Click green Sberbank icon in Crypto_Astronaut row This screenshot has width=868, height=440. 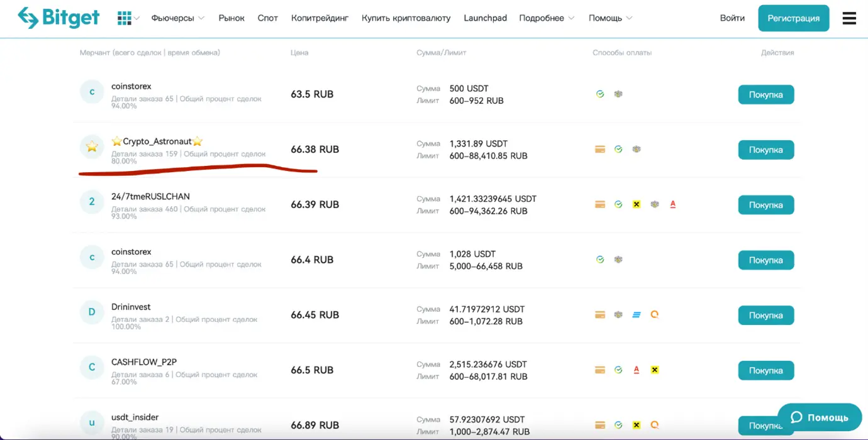[x=618, y=150]
